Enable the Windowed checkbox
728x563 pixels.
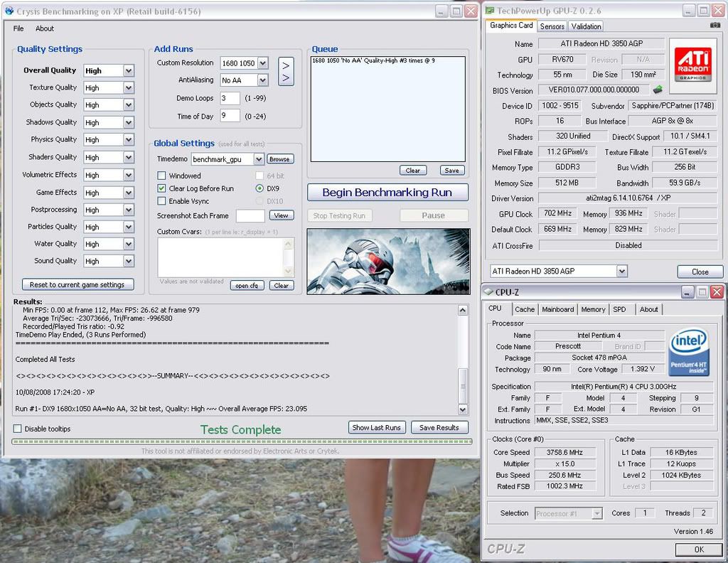click(x=161, y=176)
